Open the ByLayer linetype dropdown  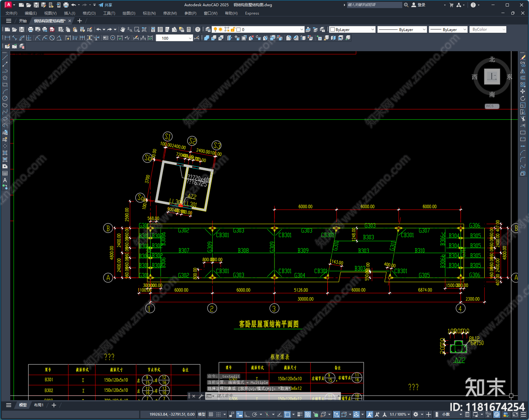402,29
